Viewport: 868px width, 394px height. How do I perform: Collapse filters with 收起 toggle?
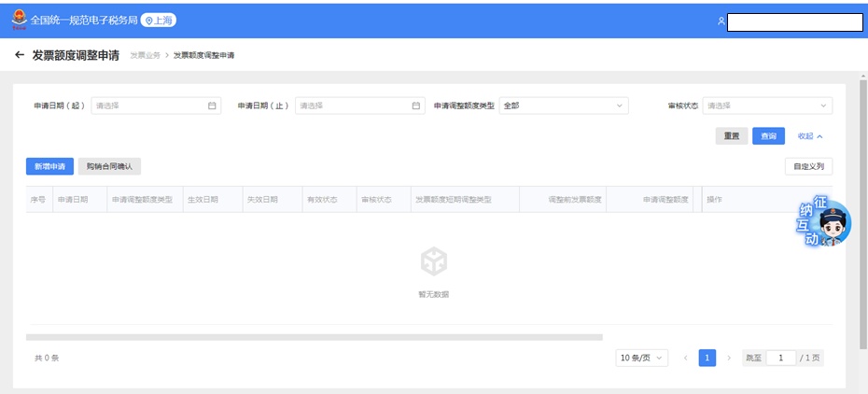[809, 136]
